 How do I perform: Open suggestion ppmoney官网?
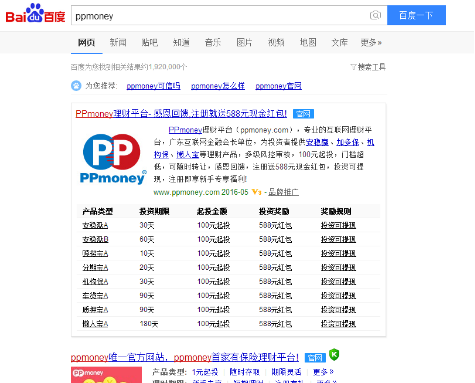tap(278, 86)
